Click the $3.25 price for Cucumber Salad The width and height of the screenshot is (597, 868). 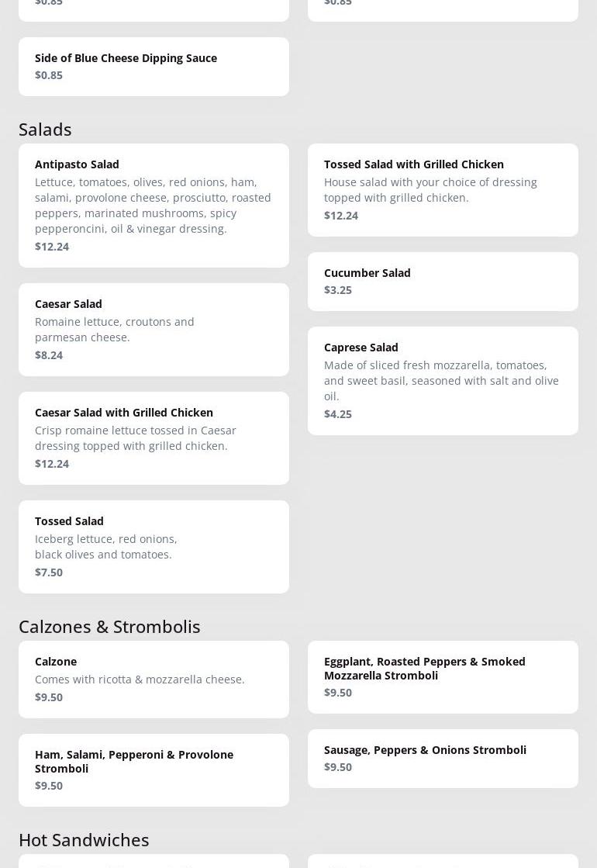[338, 290]
